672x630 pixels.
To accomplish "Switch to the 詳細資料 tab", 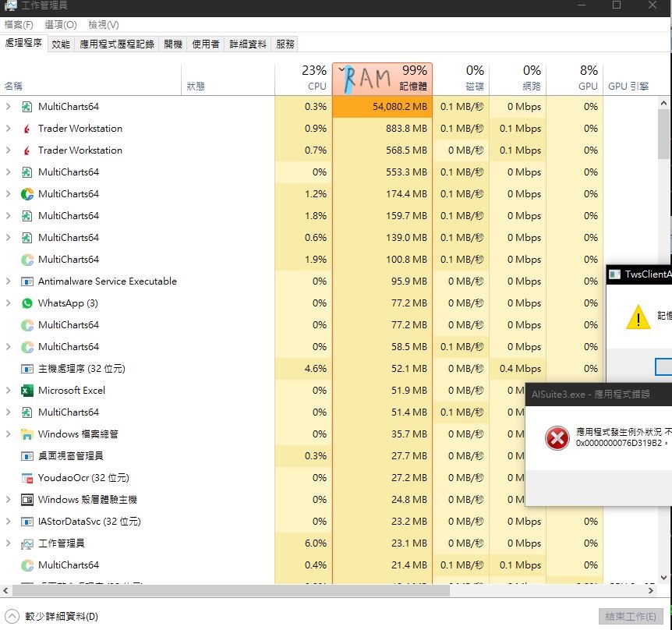I will tap(248, 44).
